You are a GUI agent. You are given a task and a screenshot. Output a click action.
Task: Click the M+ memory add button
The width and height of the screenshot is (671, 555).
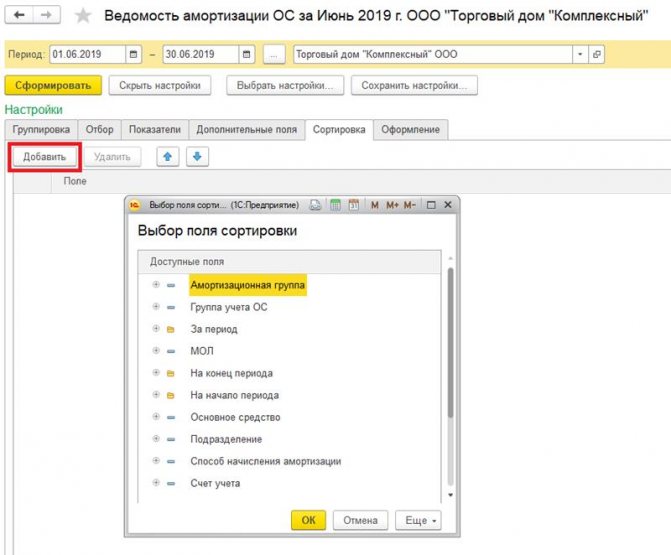(x=392, y=205)
